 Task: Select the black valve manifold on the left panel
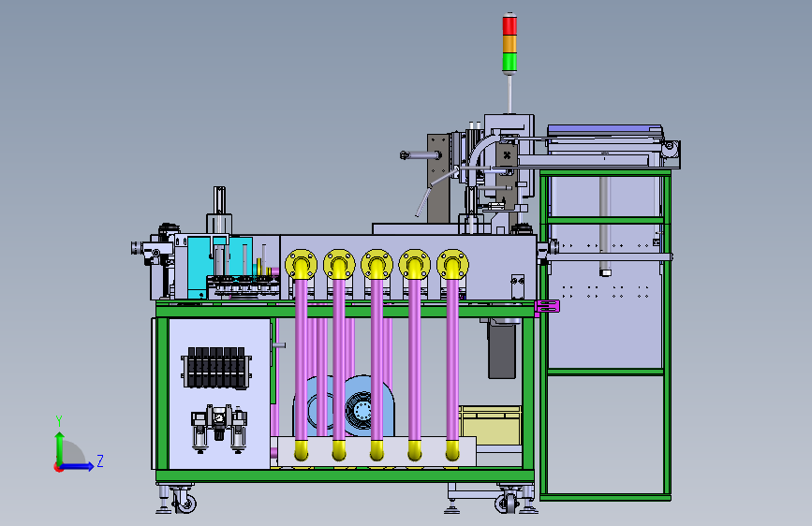(x=216, y=368)
